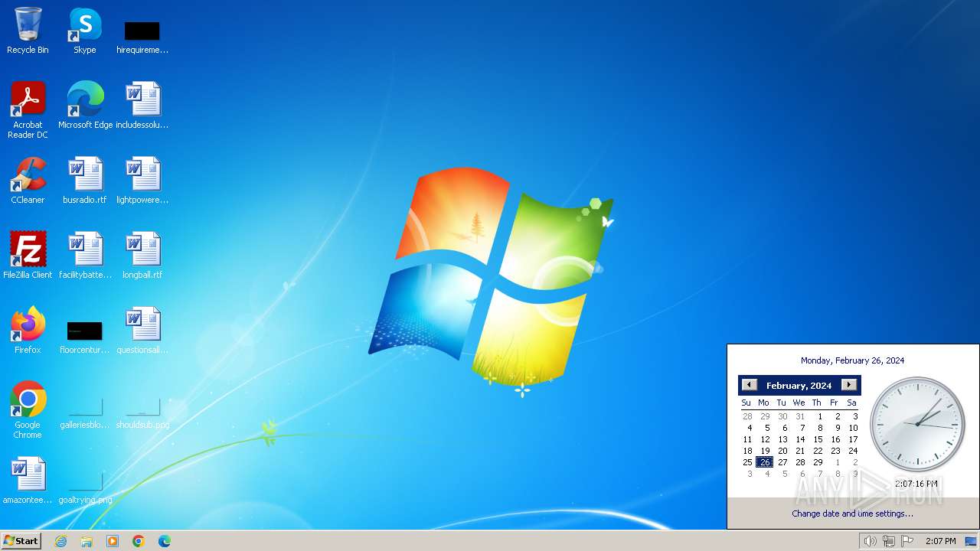Select February 14 in the calendar
The width and height of the screenshot is (980, 551).
pyautogui.click(x=800, y=439)
